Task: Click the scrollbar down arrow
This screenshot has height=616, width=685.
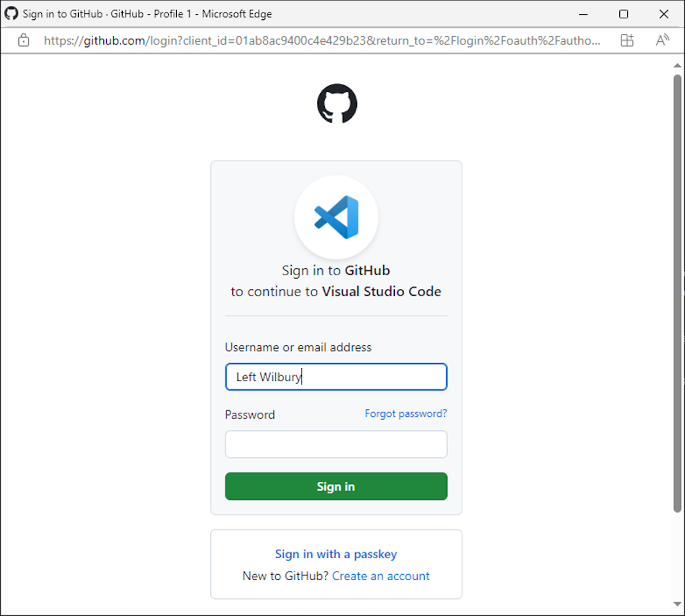Action: (677, 605)
